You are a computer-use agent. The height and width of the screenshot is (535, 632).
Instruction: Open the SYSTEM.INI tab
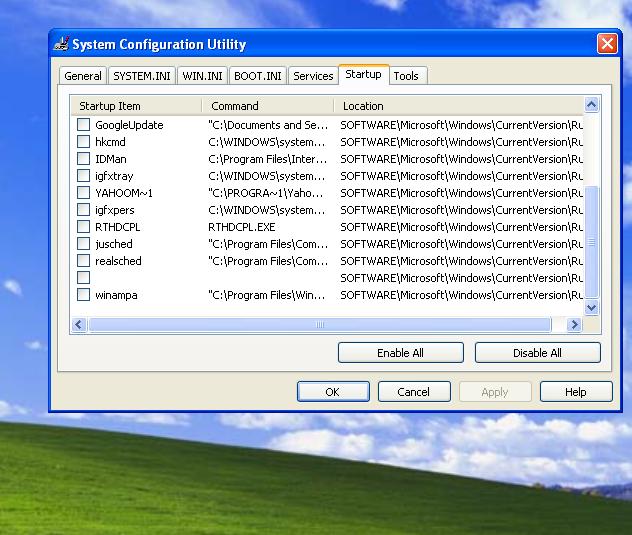142,76
